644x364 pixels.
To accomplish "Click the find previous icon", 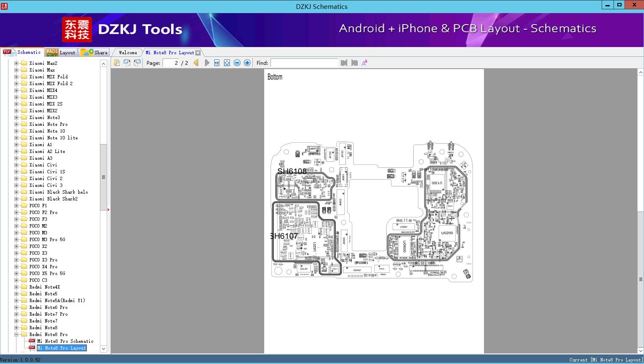I will (x=344, y=63).
